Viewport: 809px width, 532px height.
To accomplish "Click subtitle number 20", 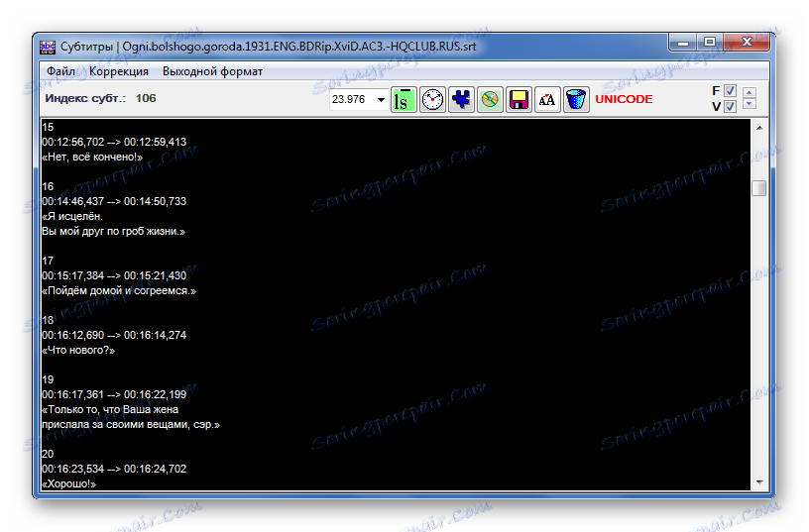I will [48, 454].
